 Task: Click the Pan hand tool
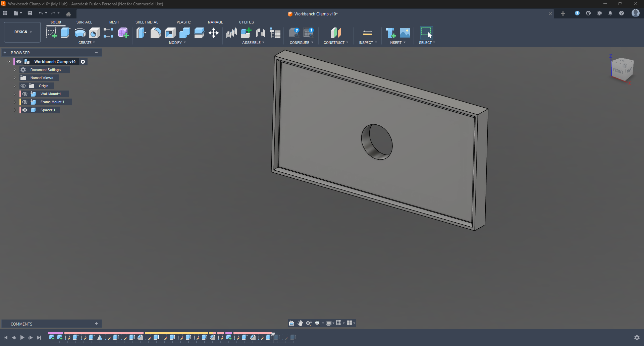(300, 323)
